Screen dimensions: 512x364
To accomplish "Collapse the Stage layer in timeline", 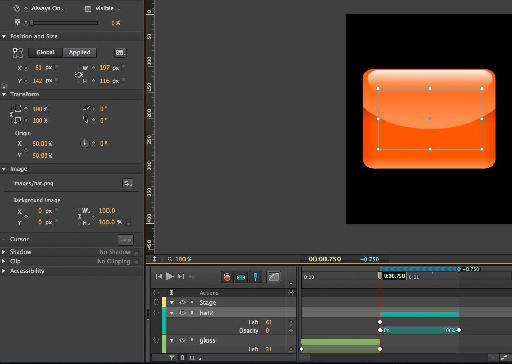I will [172, 303].
